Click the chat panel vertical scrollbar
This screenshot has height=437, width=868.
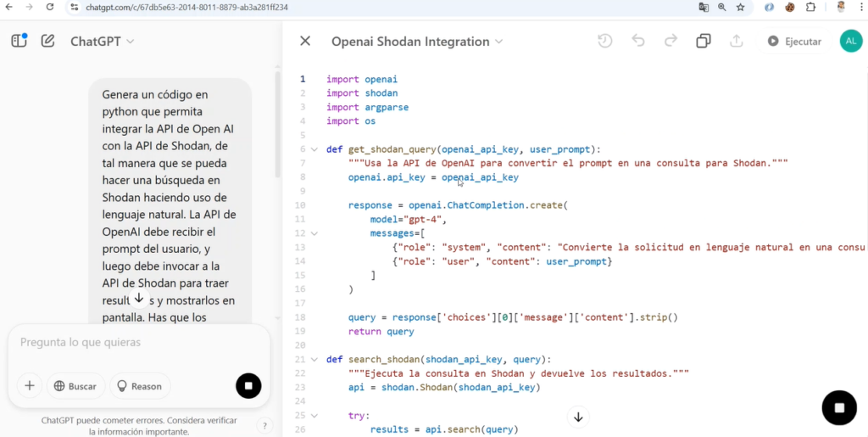coord(278,125)
